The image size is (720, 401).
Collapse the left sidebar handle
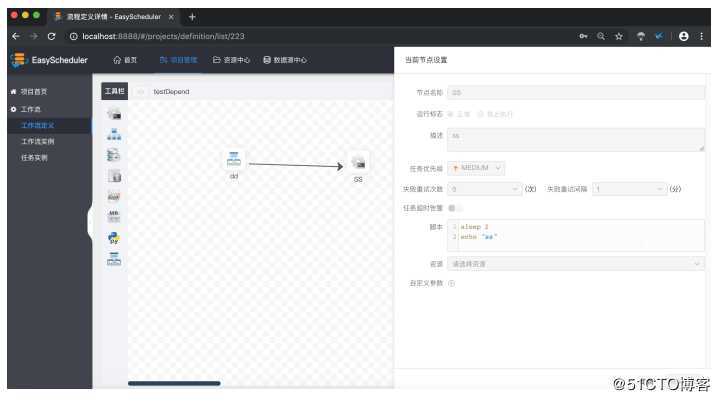point(90,222)
